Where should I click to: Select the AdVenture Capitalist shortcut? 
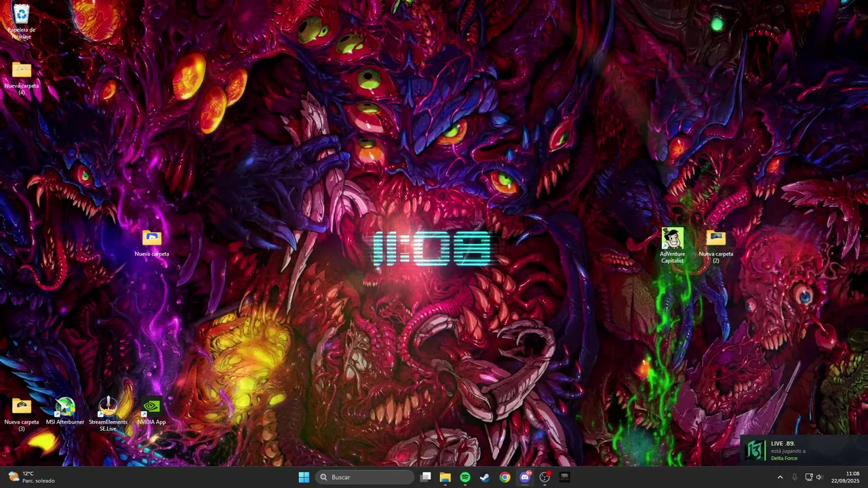672,245
